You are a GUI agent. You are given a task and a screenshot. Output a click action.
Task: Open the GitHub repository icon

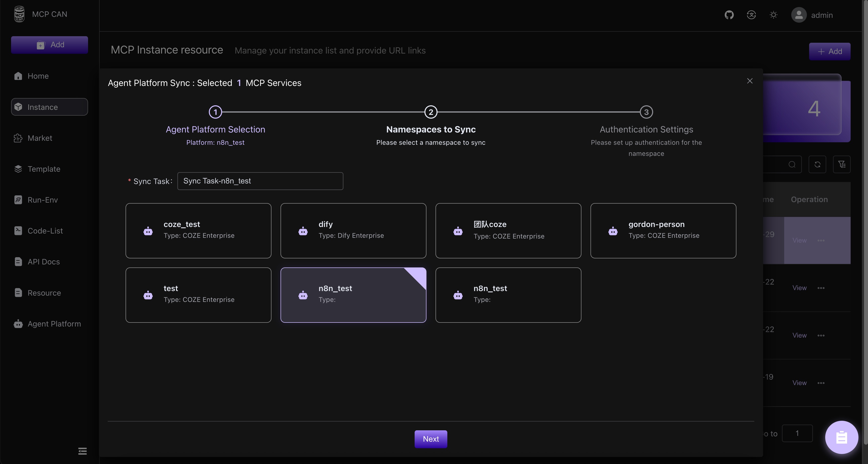pyautogui.click(x=729, y=15)
